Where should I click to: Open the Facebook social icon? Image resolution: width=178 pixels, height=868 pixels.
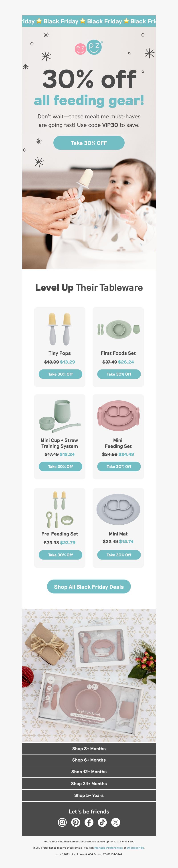89,822
